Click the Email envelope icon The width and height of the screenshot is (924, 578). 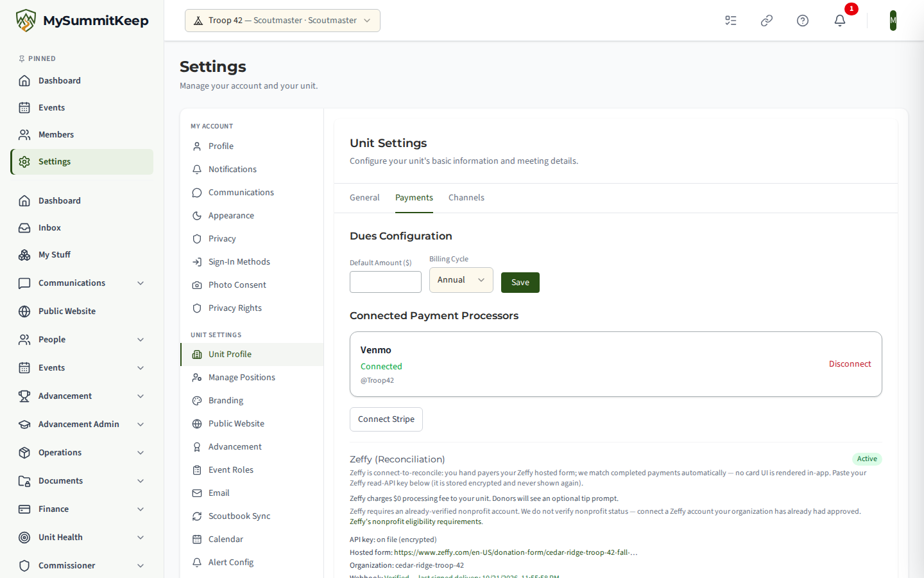tap(197, 493)
